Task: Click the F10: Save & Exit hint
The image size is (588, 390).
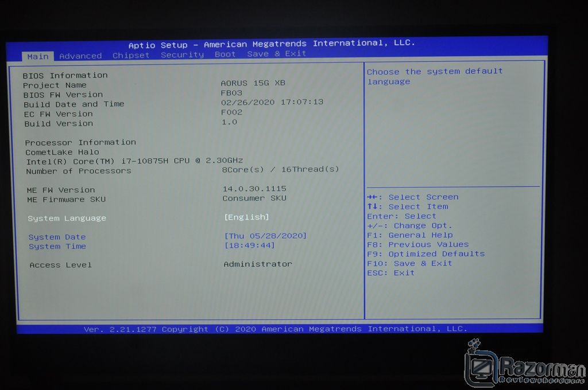Action: coord(410,263)
